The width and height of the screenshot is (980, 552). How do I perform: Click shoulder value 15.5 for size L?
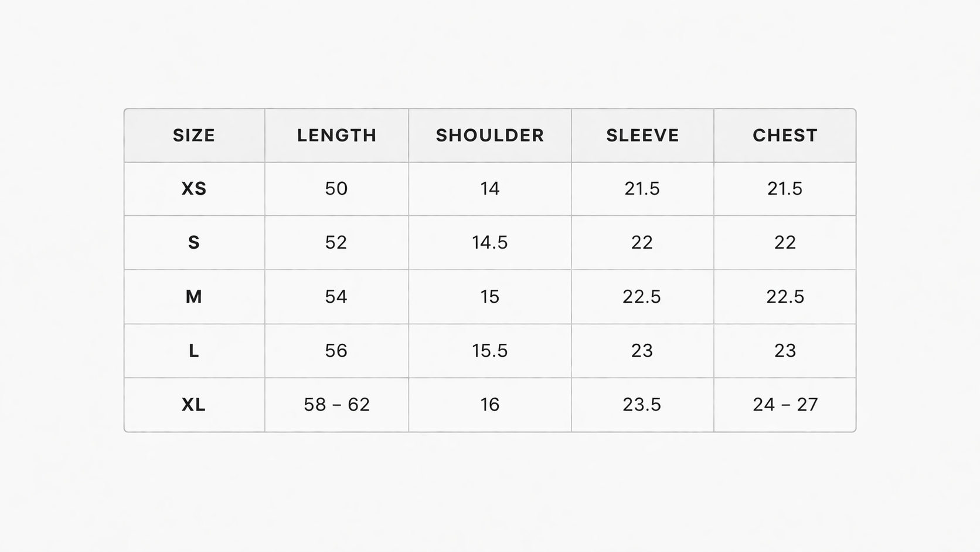(x=490, y=351)
